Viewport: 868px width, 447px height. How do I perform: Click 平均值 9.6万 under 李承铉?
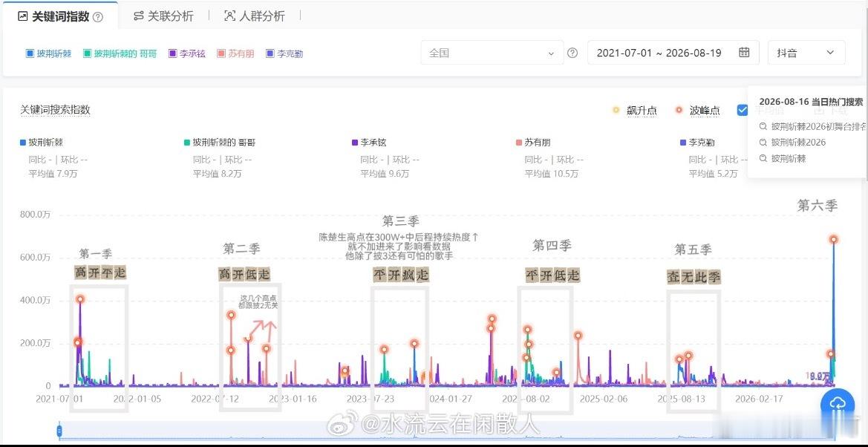pos(385,173)
